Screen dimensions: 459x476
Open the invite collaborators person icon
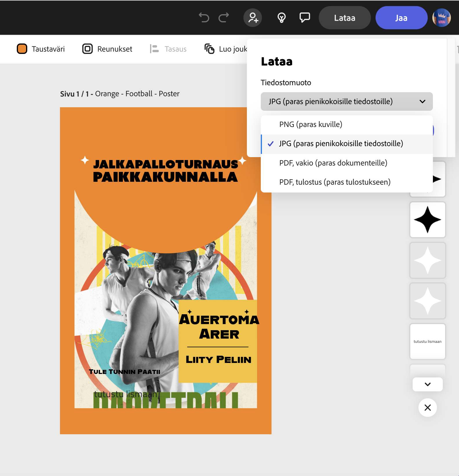tap(253, 18)
